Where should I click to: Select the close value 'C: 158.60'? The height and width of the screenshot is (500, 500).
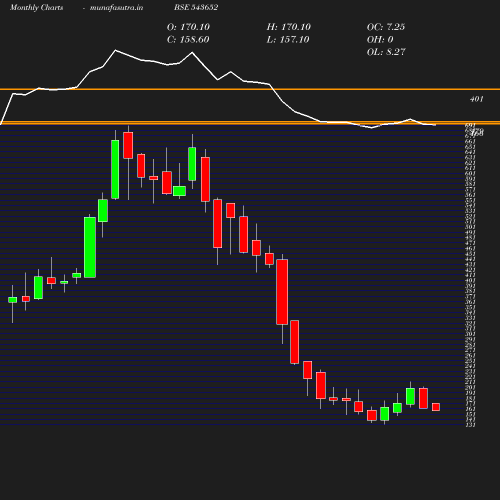pyautogui.click(x=188, y=40)
